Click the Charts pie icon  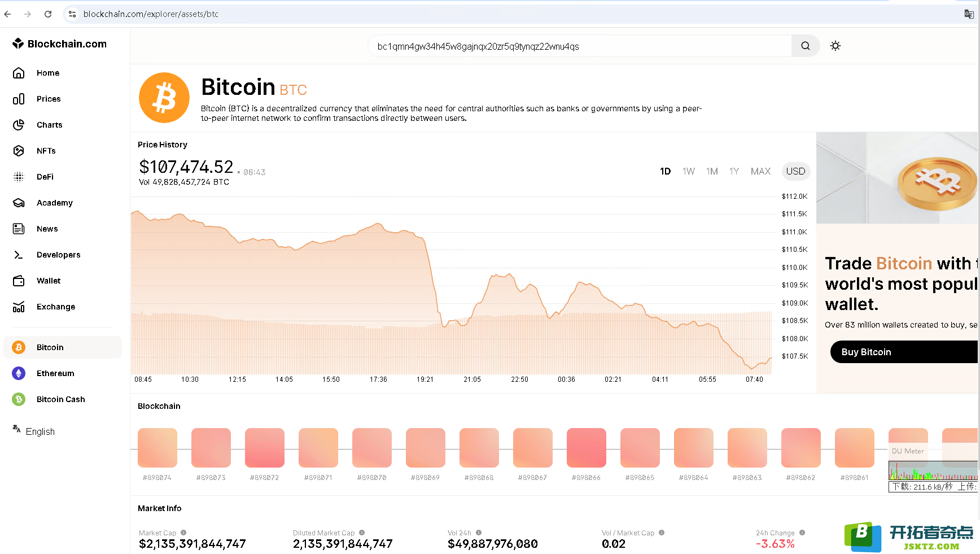tap(19, 125)
